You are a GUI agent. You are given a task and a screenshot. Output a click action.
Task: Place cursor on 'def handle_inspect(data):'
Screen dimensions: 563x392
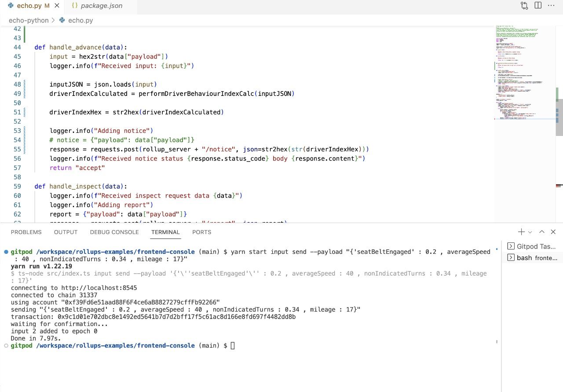pyautogui.click(x=80, y=186)
